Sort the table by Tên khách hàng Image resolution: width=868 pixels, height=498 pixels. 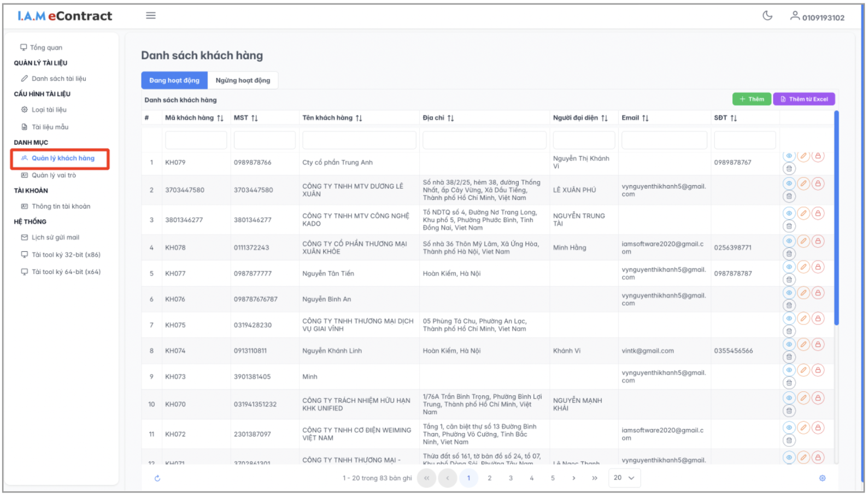pyautogui.click(x=359, y=118)
